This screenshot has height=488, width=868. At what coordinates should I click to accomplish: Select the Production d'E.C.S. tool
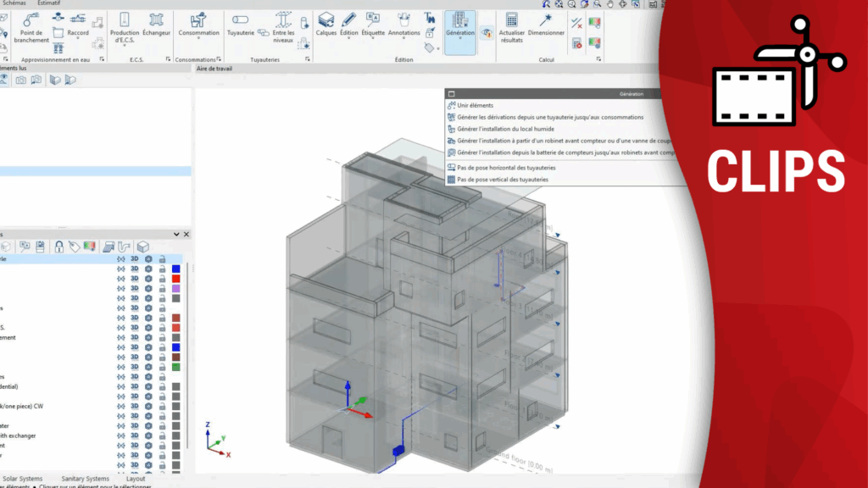coord(125,25)
